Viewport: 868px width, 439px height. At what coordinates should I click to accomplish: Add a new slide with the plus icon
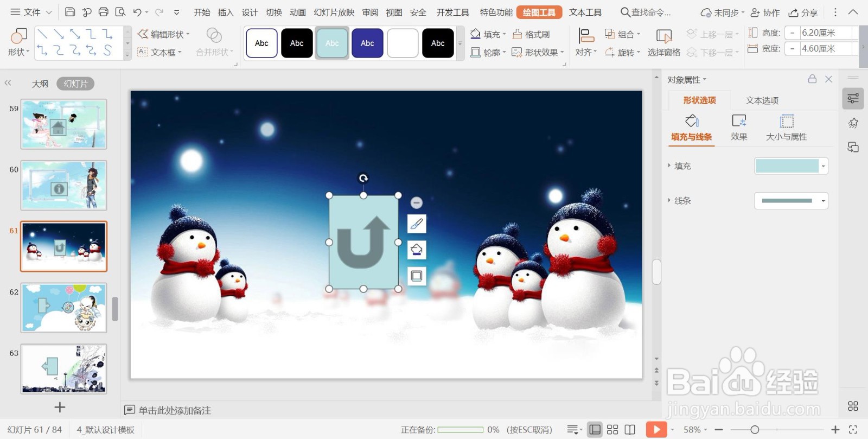(60, 407)
